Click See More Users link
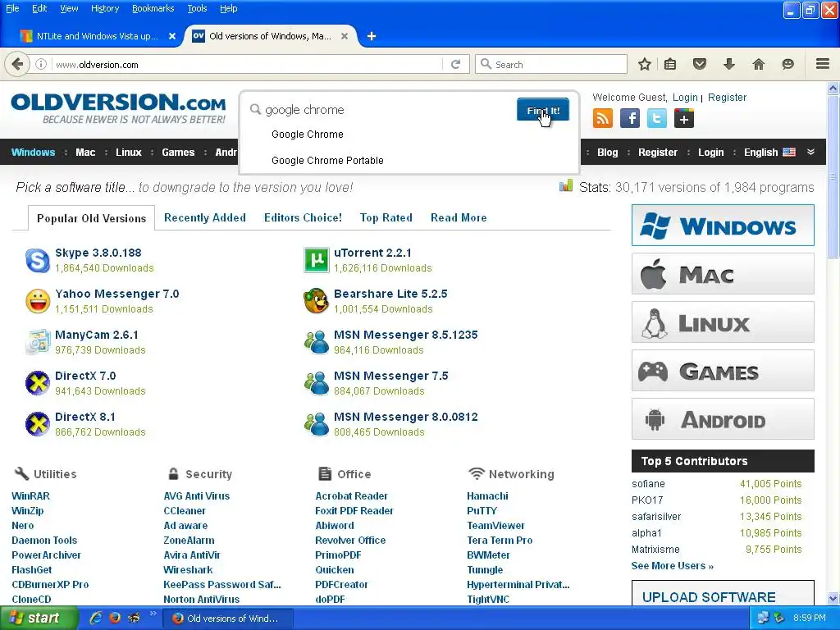Viewport: 840px width, 630px height. (673, 566)
